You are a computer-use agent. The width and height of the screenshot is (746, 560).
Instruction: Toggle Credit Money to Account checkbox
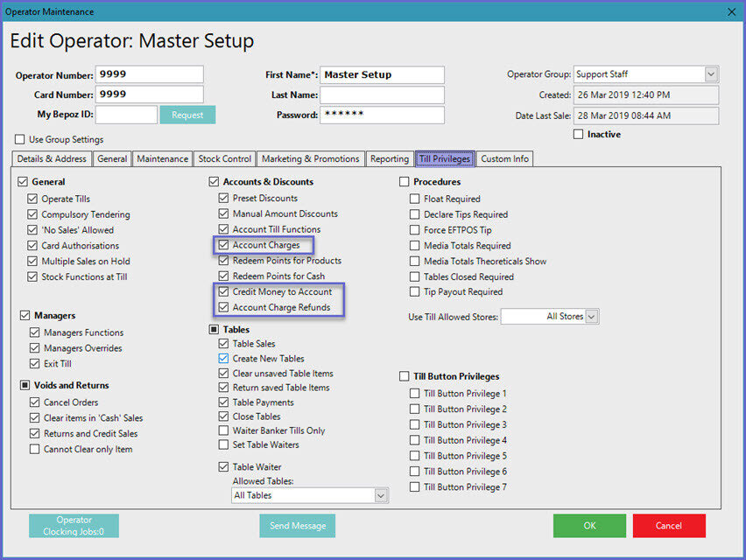[224, 291]
